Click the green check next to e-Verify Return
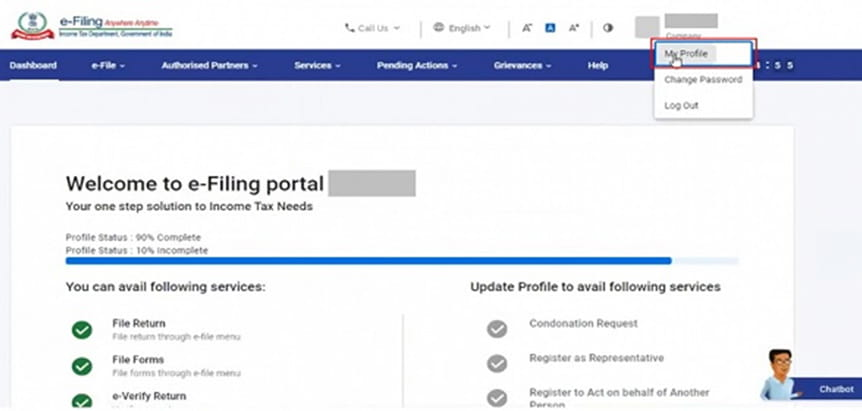 [82, 402]
